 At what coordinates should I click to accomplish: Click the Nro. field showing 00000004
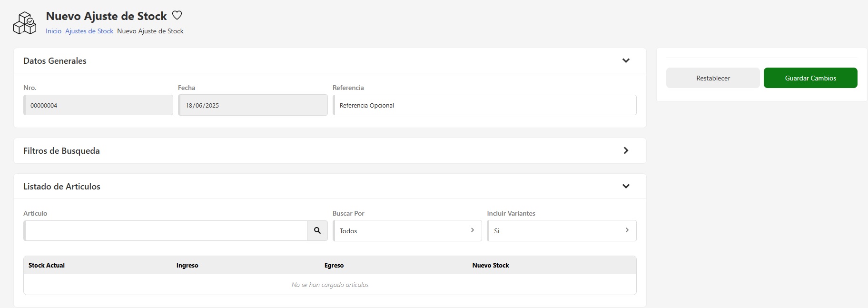click(99, 105)
